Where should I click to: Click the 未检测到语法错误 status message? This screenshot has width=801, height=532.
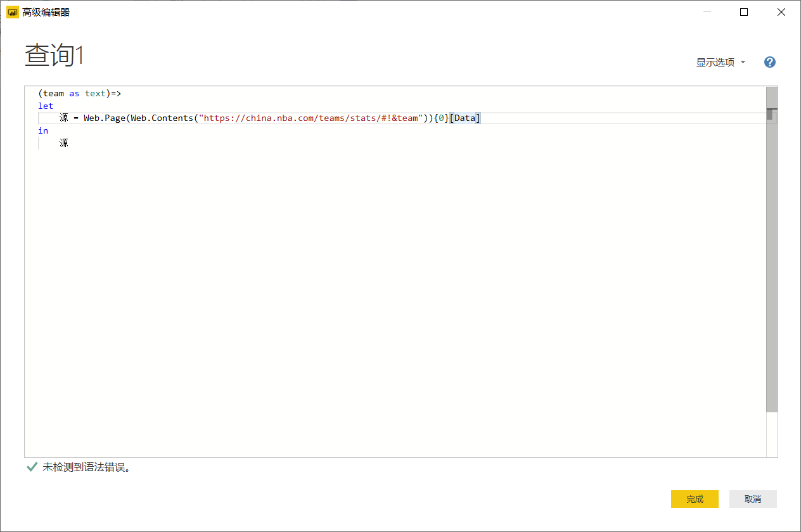tap(86, 468)
